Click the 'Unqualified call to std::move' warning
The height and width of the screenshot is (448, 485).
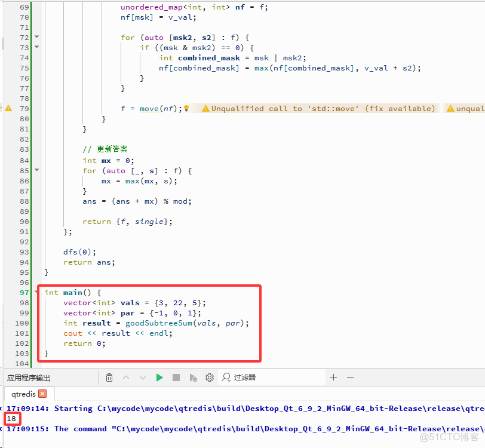(x=318, y=108)
